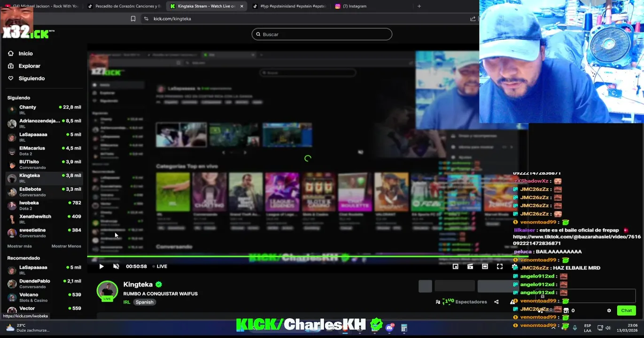Screen dimensions: 644x338
Task: Open BUTIsito channel in sidebar
Action: [x=44, y=164]
